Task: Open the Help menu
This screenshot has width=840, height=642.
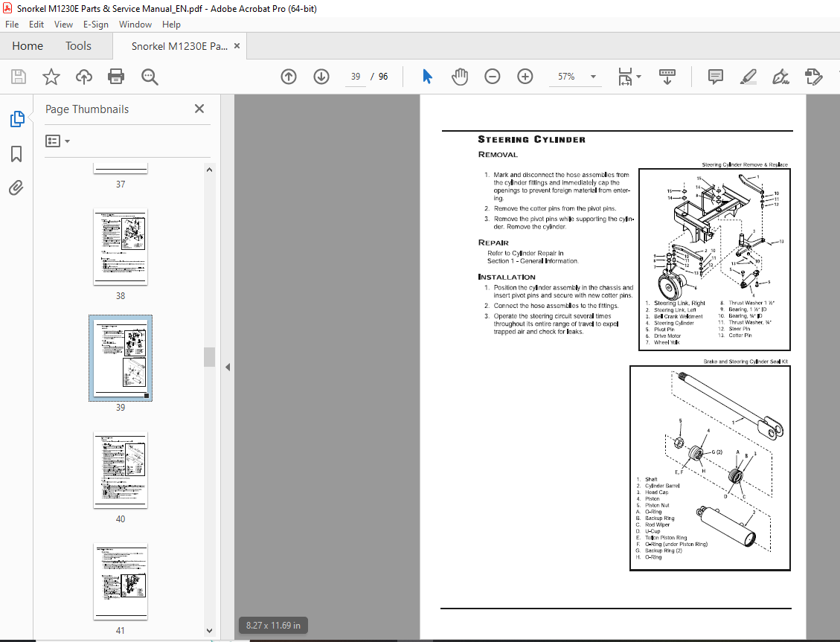Action: (171, 25)
